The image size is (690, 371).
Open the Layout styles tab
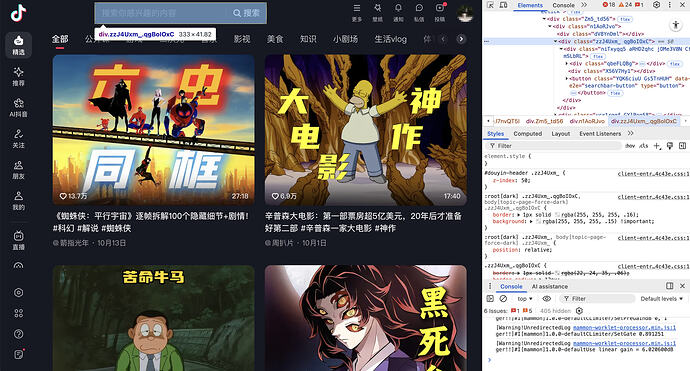(x=561, y=134)
